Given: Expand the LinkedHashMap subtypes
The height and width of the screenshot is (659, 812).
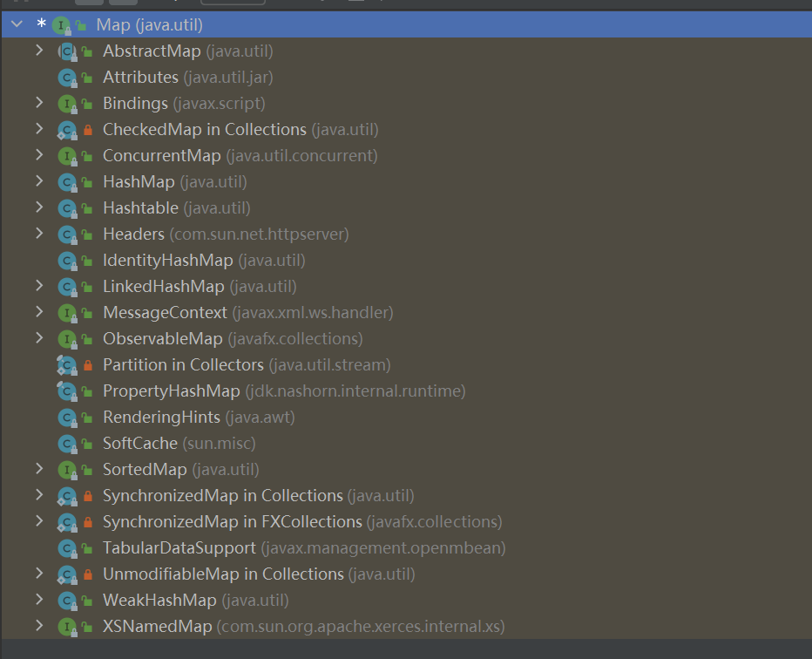Looking at the screenshot, I should click(x=38, y=286).
